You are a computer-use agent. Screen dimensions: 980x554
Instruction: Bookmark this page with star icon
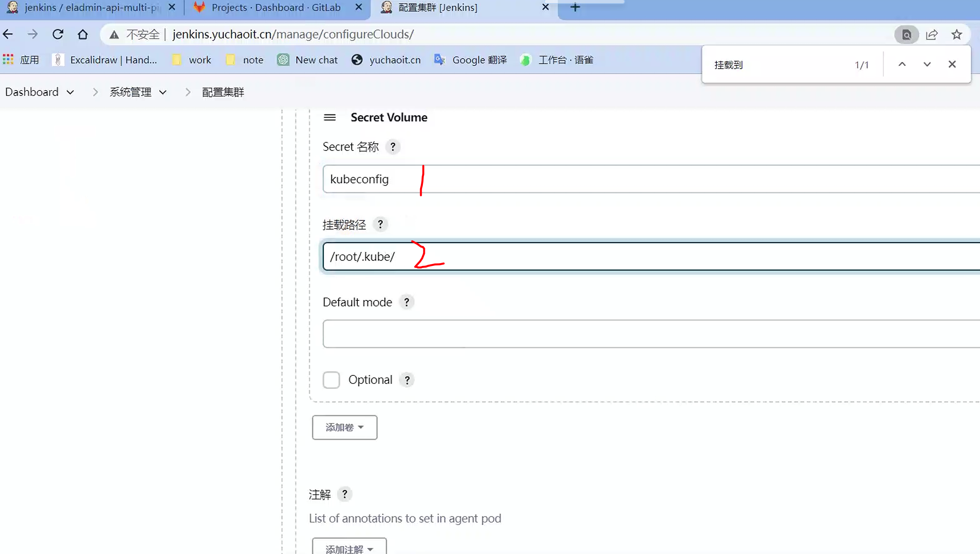click(x=957, y=35)
